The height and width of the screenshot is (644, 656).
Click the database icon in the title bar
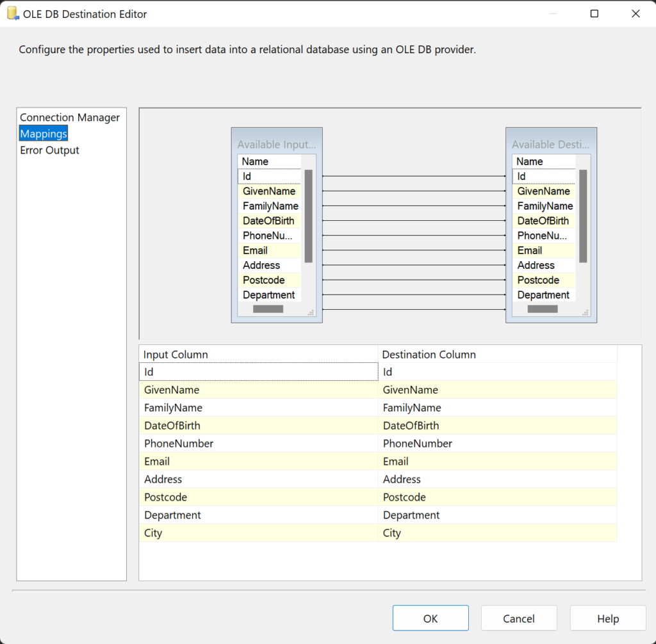(12, 13)
